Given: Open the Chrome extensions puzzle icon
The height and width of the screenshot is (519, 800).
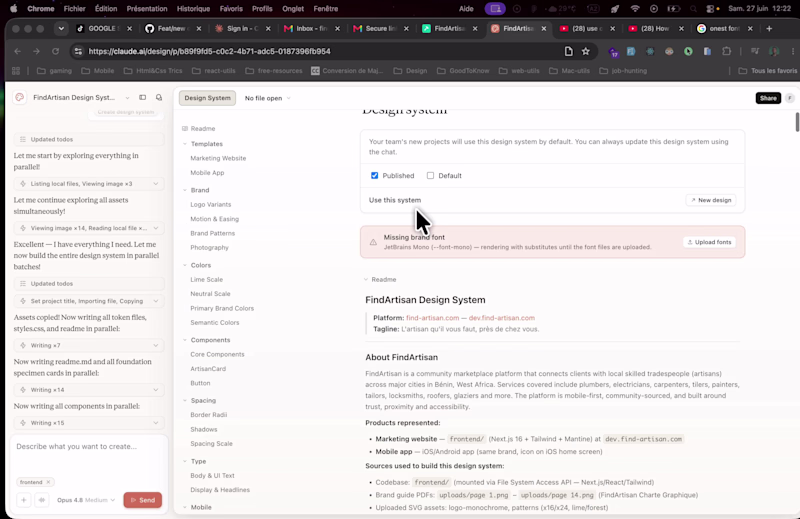Looking at the screenshot, I should (x=727, y=51).
